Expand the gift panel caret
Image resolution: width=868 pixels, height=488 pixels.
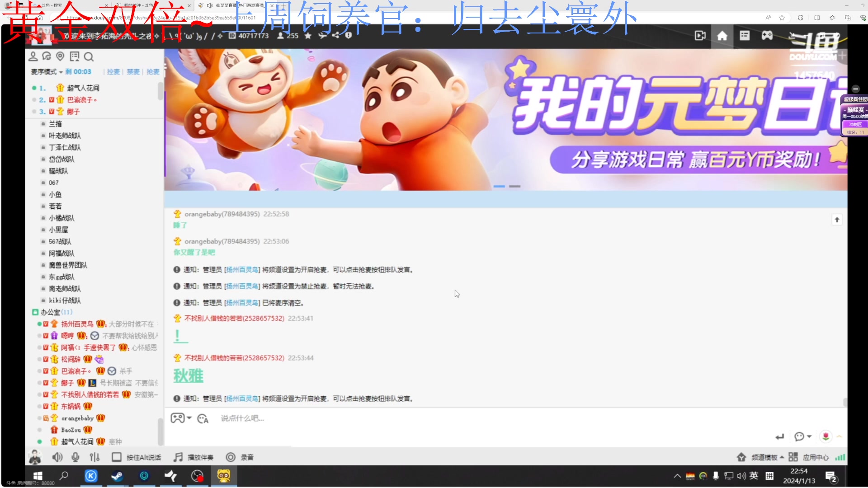[839, 436]
